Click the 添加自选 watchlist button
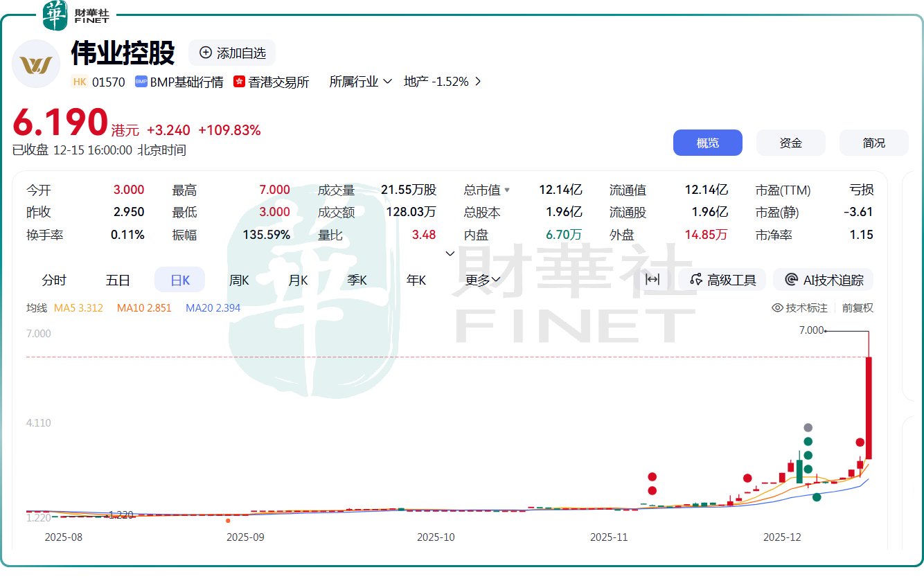 point(231,53)
